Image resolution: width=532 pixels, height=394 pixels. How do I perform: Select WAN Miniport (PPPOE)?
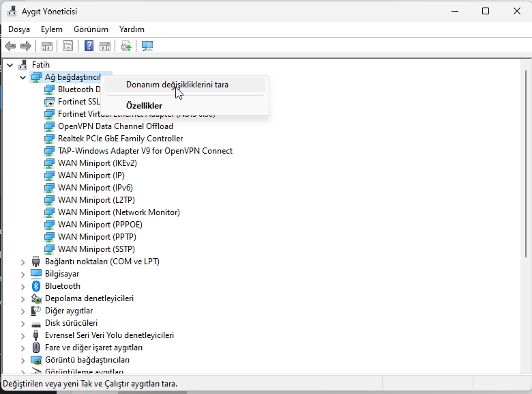click(100, 225)
